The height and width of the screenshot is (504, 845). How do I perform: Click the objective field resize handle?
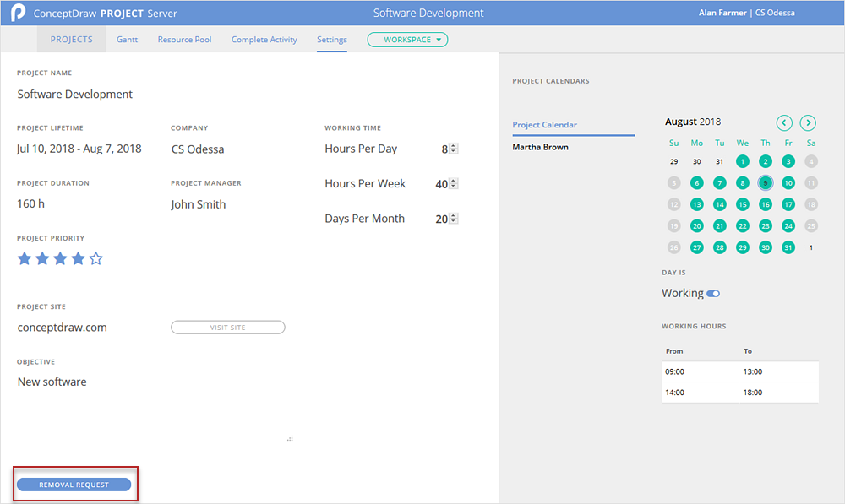[x=290, y=438]
